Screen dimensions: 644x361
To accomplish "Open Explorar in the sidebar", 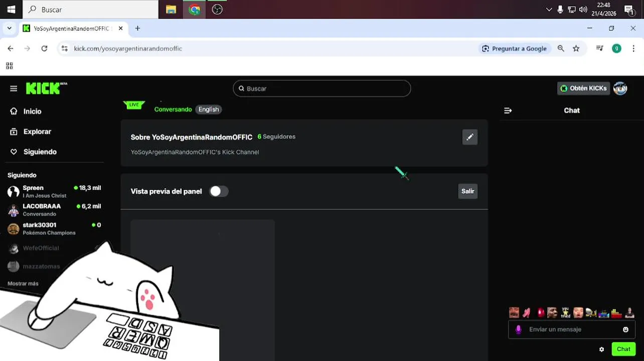I will 37,131.
